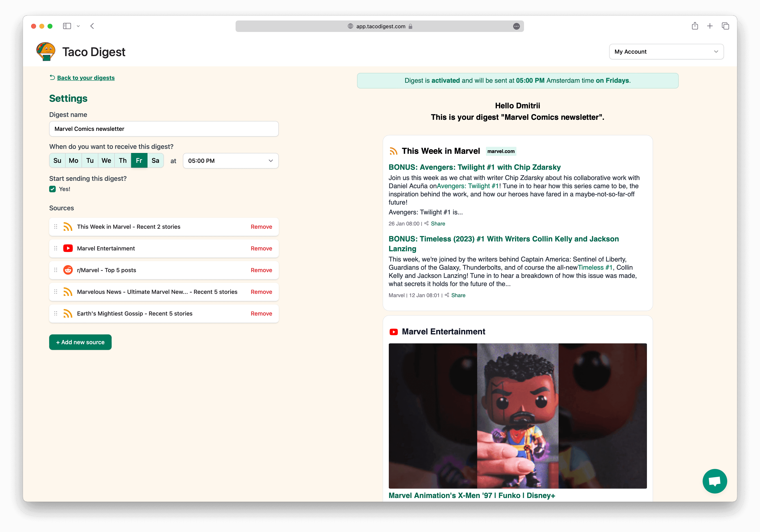This screenshot has width=760, height=532.
Task: Remove Marvel Entertainment source
Action: click(x=261, y=248)
